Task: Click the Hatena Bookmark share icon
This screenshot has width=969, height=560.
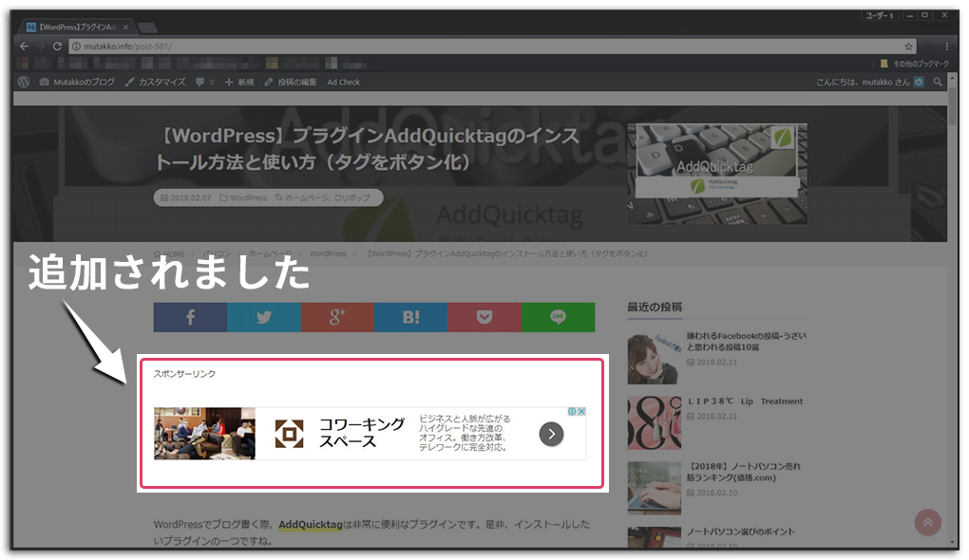Action: [410, 317]
